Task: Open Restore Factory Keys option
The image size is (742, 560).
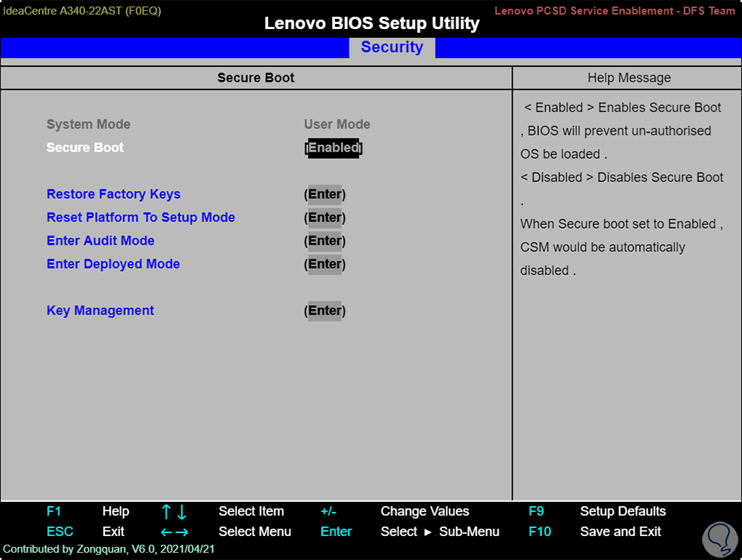Action: coord(114,194)
